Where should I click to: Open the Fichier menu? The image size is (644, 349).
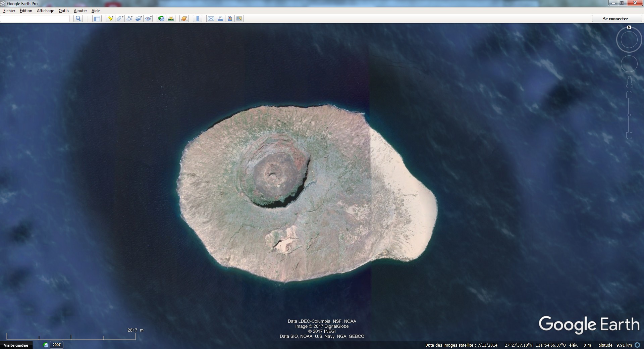pyautogui.click(x=9, y=11)
